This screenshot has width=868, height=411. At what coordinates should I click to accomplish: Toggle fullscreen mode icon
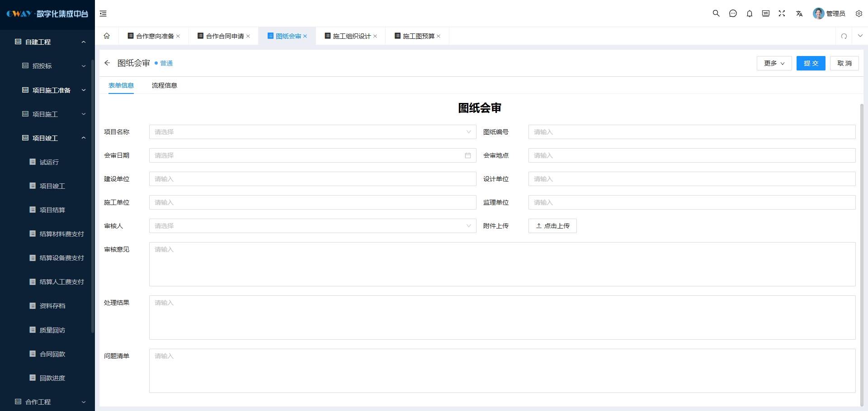coord(782,14)
